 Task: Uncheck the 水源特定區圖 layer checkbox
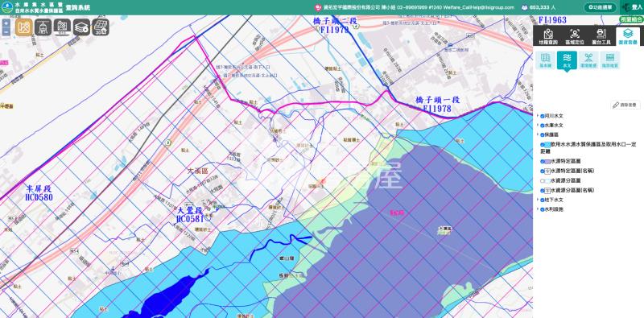[543, 162]
